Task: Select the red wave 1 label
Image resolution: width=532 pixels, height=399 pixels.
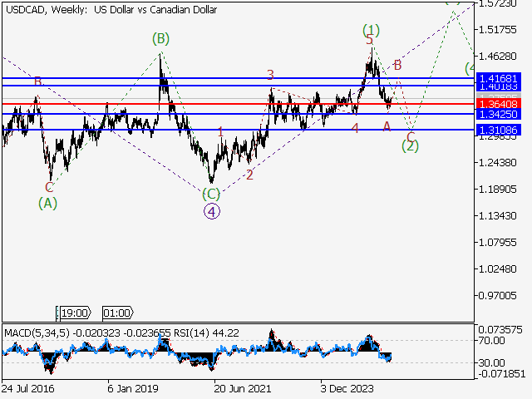Action: click(220, 131)
